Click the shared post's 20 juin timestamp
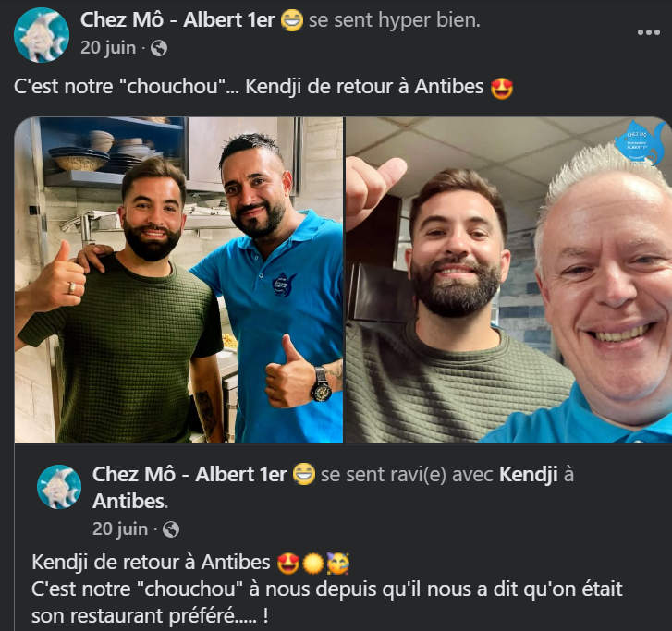This screenshot has height=631, width=672. 120,529
